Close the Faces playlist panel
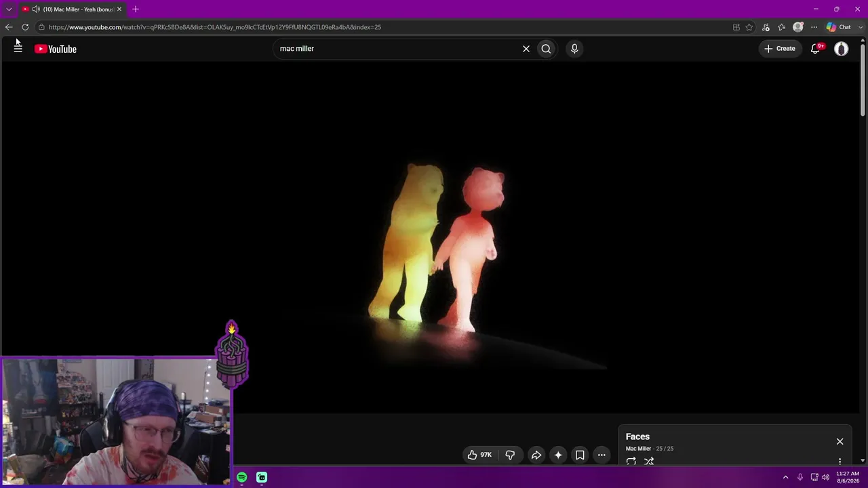 point(840,441)
